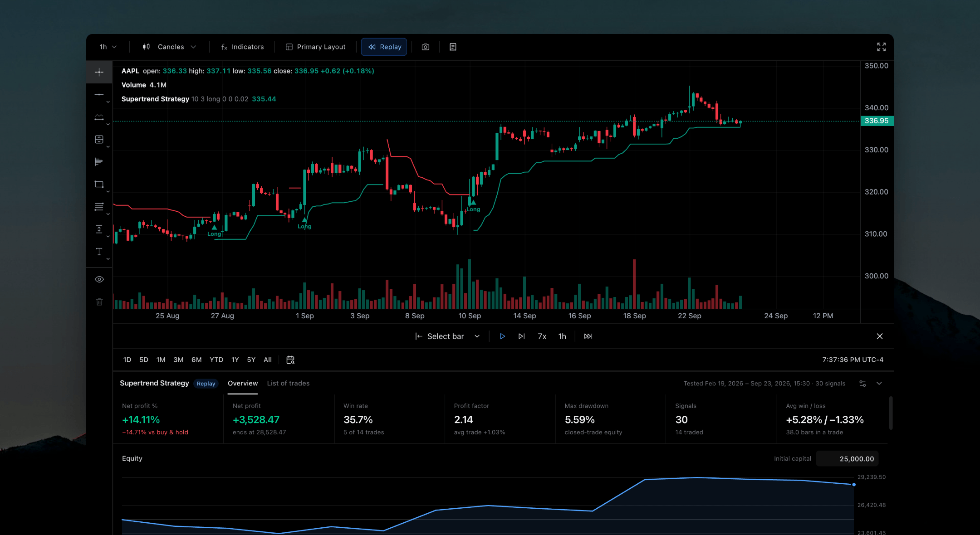Image resolution: width=980 pixels, height=535 pixels.
Task: Click the strategy panel vertical scrollbar
Action: tap(891, 413)
